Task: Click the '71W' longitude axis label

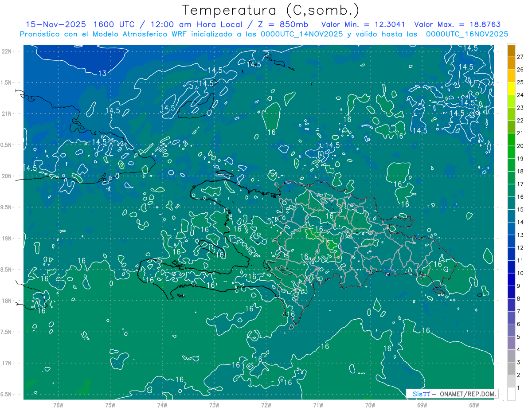Action: tap(318, 405)
